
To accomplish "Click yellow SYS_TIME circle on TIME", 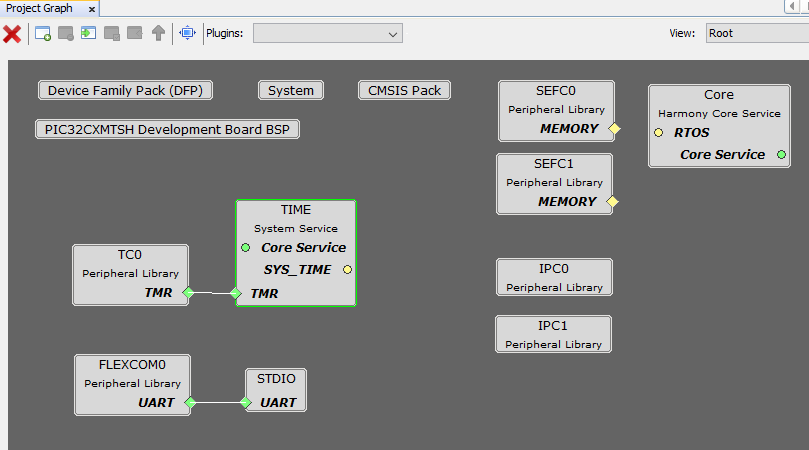I will click(347, 269).
